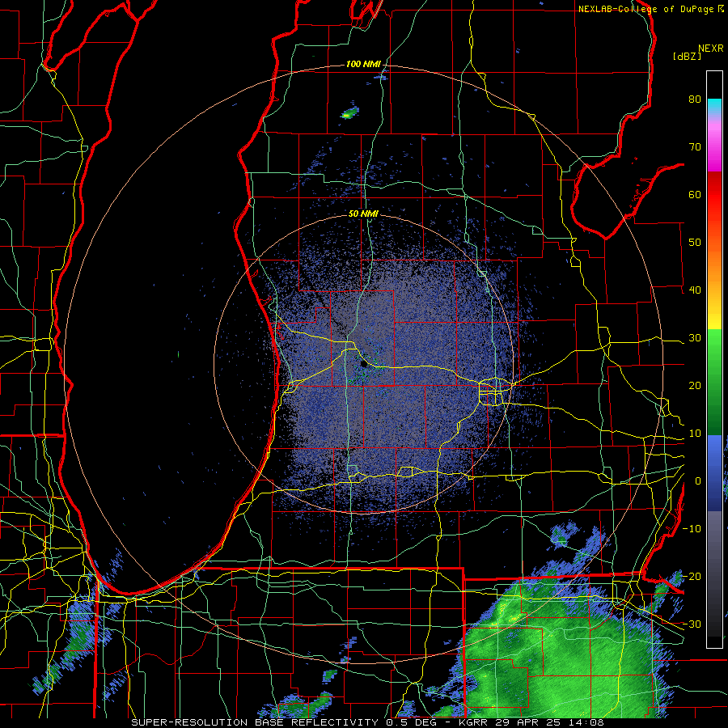Select the cyan segment of the color bar
This screenshot has height=728, width=728.
click(x=714, y=107)
